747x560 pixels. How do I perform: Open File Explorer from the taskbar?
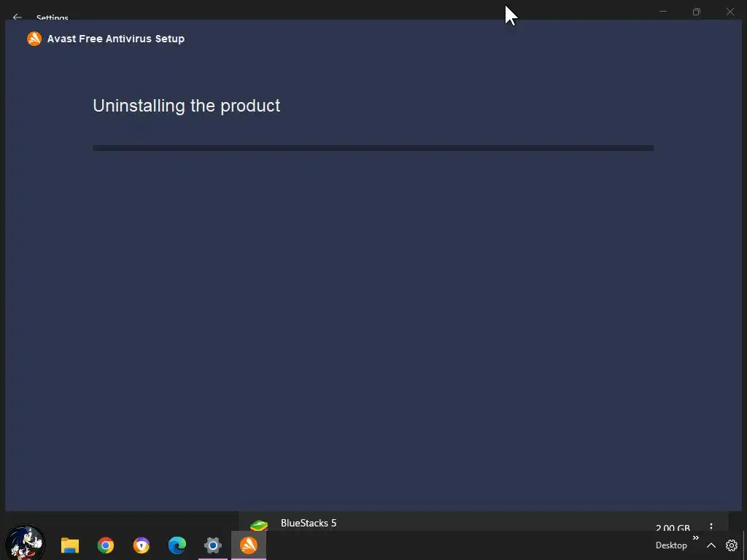coord(70,545)
